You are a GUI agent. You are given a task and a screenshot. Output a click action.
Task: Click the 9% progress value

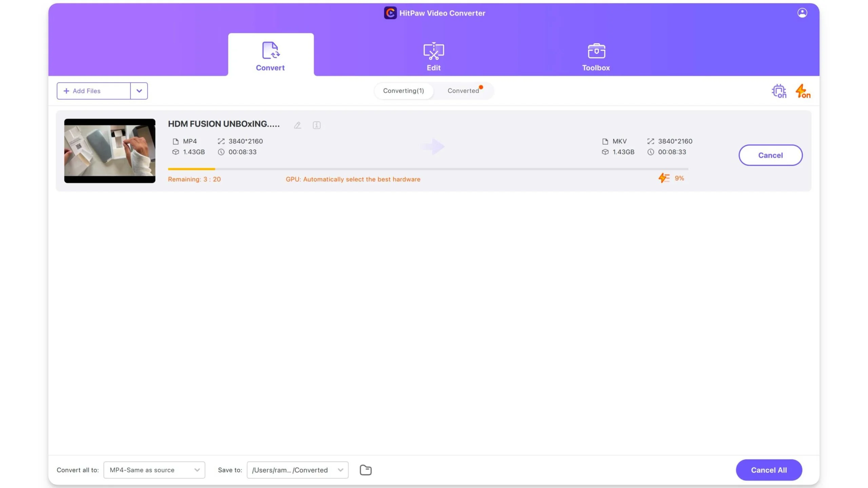[679, 178]
